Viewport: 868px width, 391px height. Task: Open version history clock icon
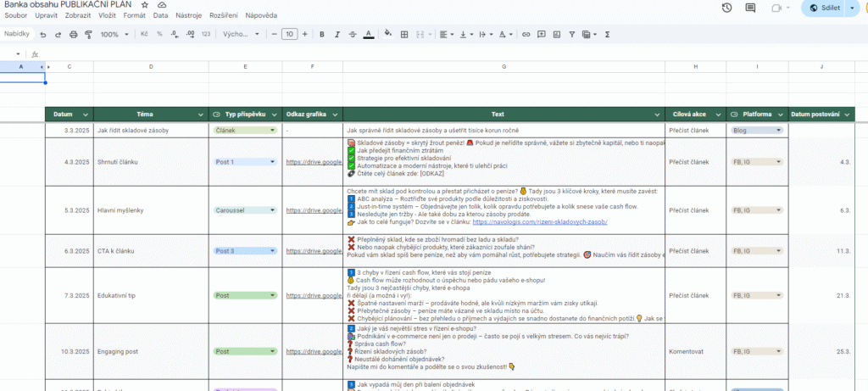[x=727, y=8]
